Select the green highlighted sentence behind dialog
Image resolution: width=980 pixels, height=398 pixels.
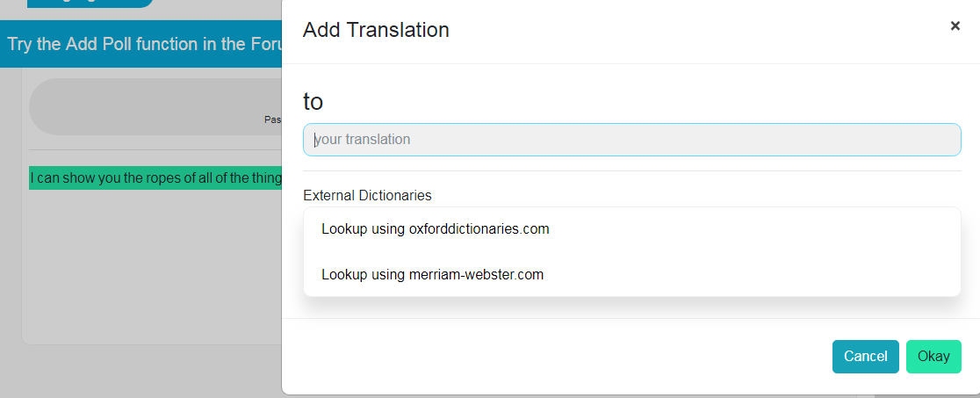[x=155, y=178]
